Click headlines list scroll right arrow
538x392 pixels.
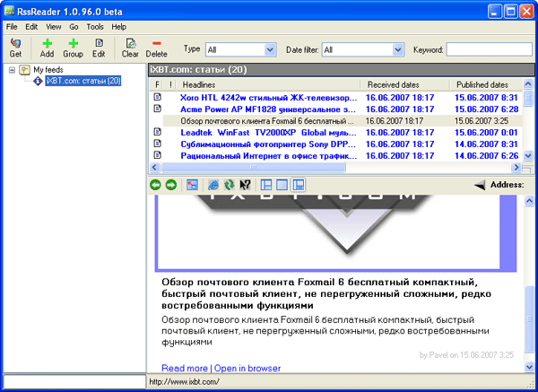point(516,167)
